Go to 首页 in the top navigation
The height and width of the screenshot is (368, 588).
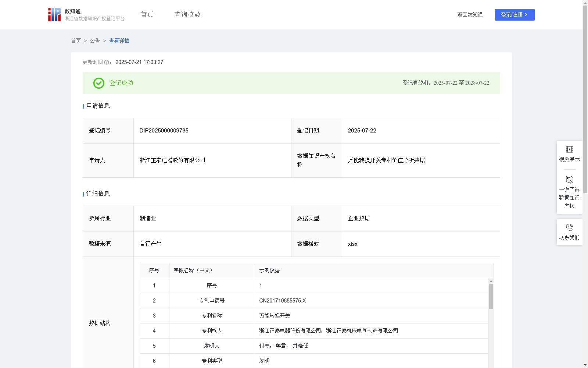147,15
